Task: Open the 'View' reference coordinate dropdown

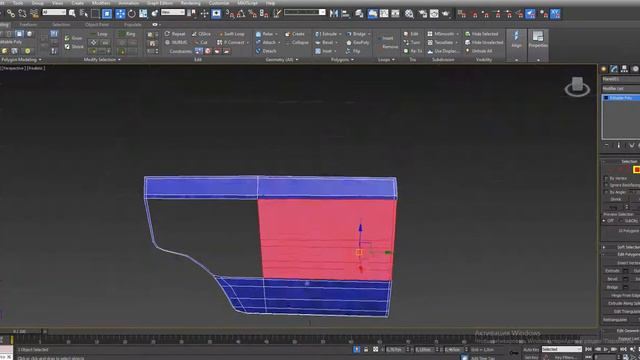Action: pyautogui.click(x=173, y=13)
